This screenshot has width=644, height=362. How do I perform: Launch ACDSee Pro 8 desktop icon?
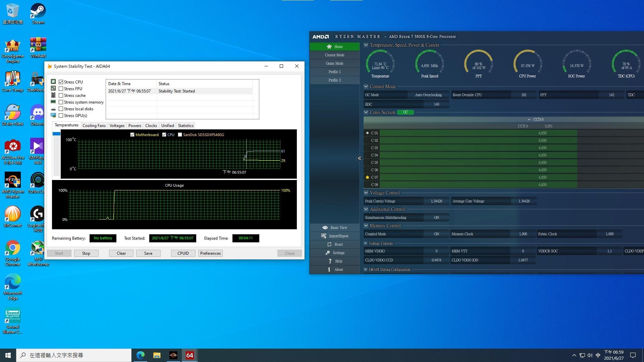(x=12, y=152)
